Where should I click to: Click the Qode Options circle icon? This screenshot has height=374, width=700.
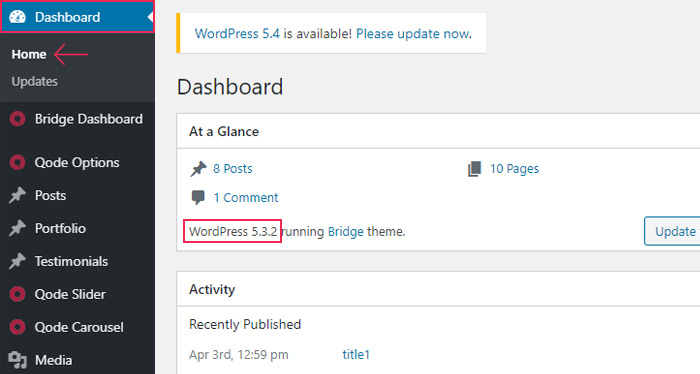click(17, 162)
